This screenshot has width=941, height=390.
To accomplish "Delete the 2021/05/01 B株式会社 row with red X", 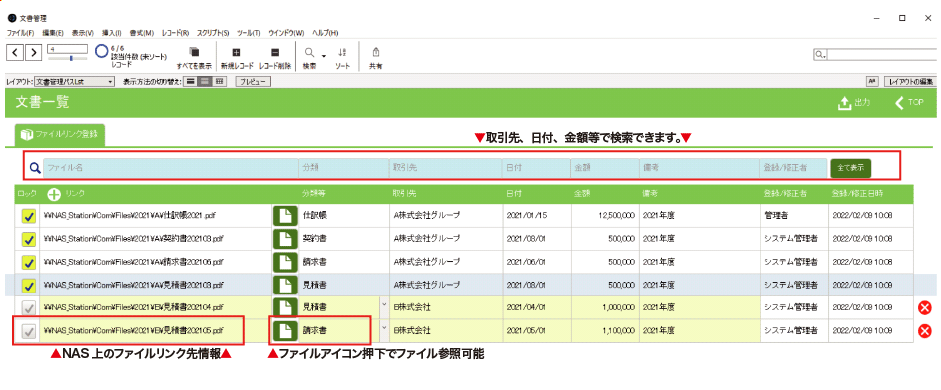I will point(925,331).
